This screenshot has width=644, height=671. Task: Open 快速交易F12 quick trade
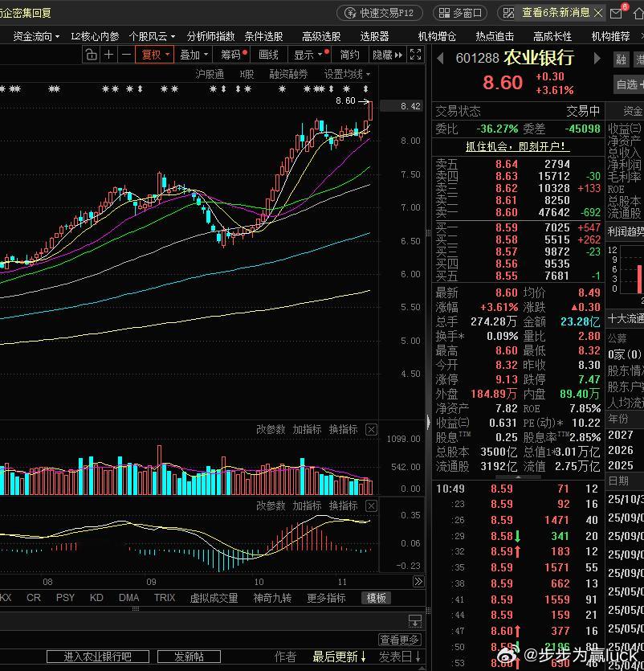(380, 14)
